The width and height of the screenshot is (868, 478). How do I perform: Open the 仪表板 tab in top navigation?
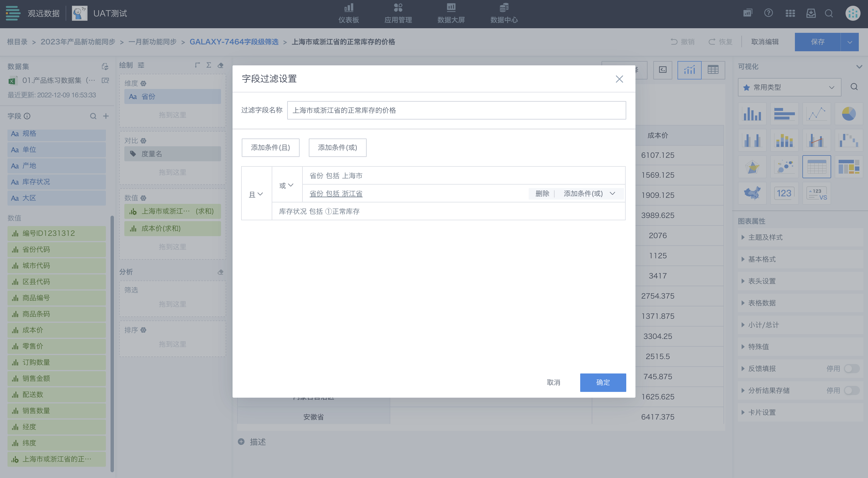349,14
